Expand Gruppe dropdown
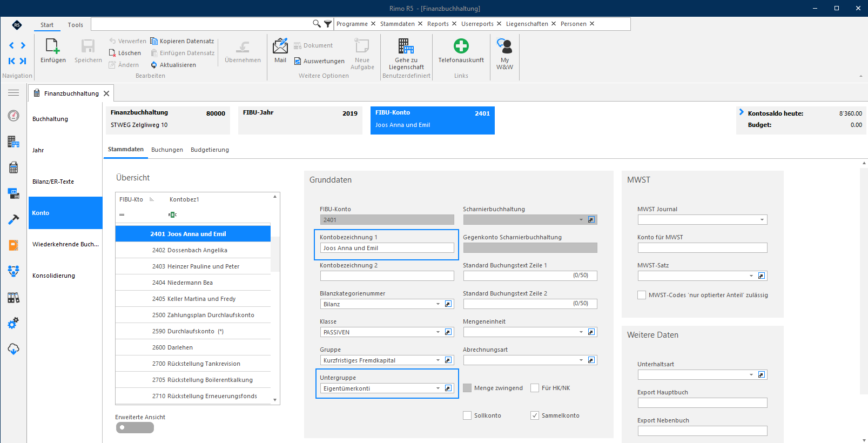This screenshot has width=868, height=443. click(x=438, y=360)
